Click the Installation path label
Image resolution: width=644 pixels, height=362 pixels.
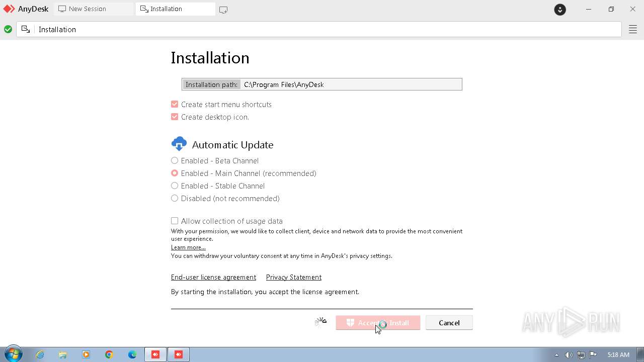point(211,84)
